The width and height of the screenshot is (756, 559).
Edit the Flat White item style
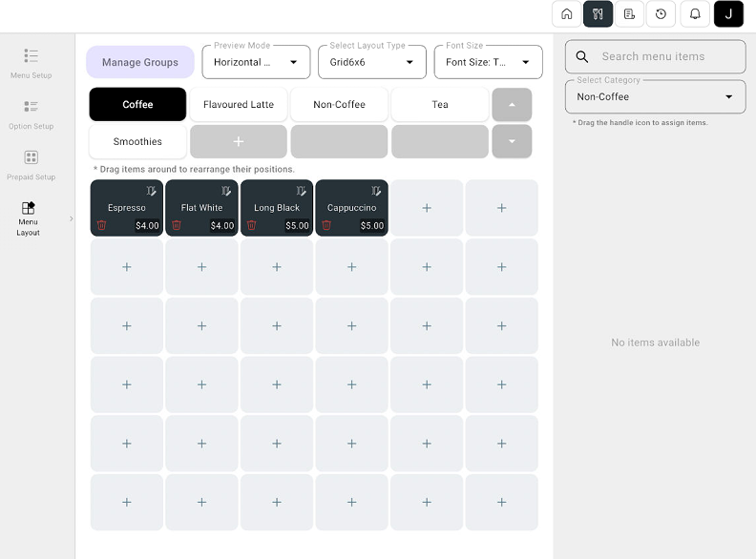[226, 191]
